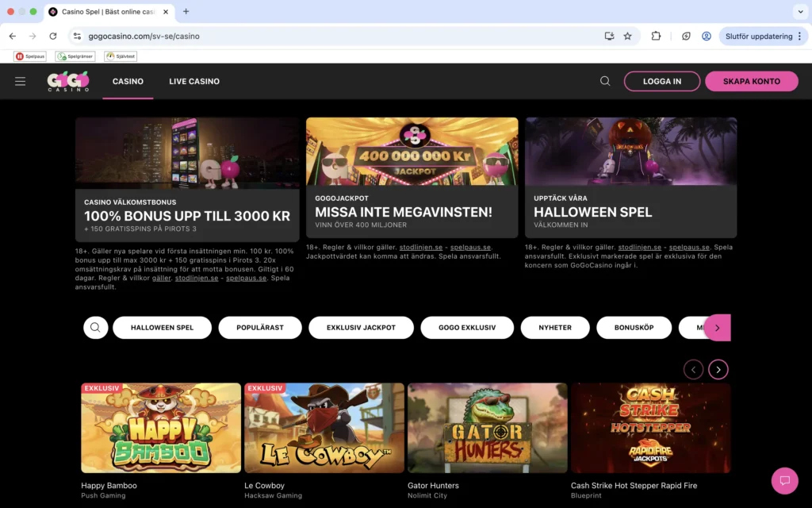Advance the game carousel with the right arrow
Screen dimensions: 812x508
tap(718, 369)
